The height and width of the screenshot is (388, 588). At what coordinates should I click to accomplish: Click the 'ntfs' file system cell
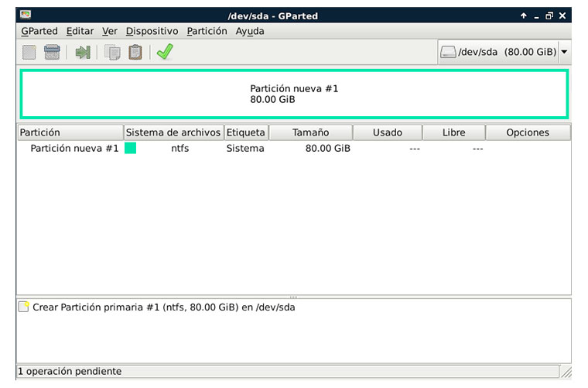click(x=180, y=148)
